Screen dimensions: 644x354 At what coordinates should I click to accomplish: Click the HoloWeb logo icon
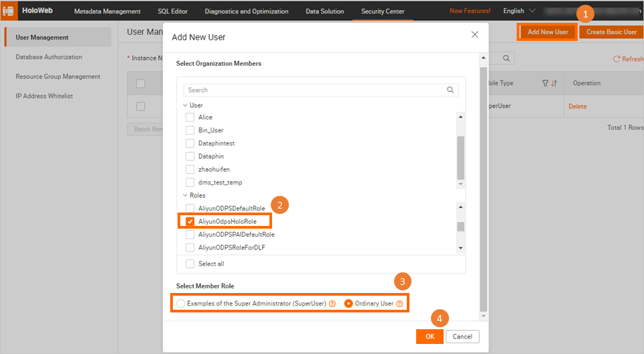coord(8,11)
